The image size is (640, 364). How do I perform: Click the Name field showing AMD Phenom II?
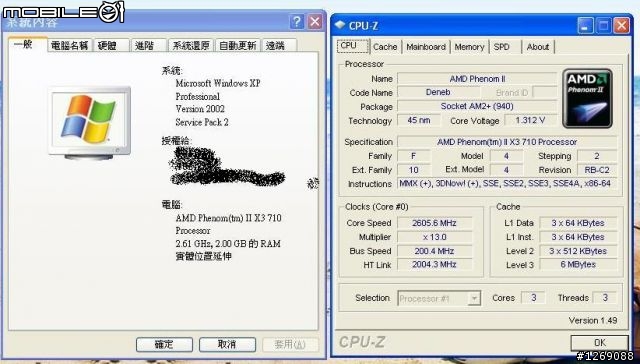477,79
